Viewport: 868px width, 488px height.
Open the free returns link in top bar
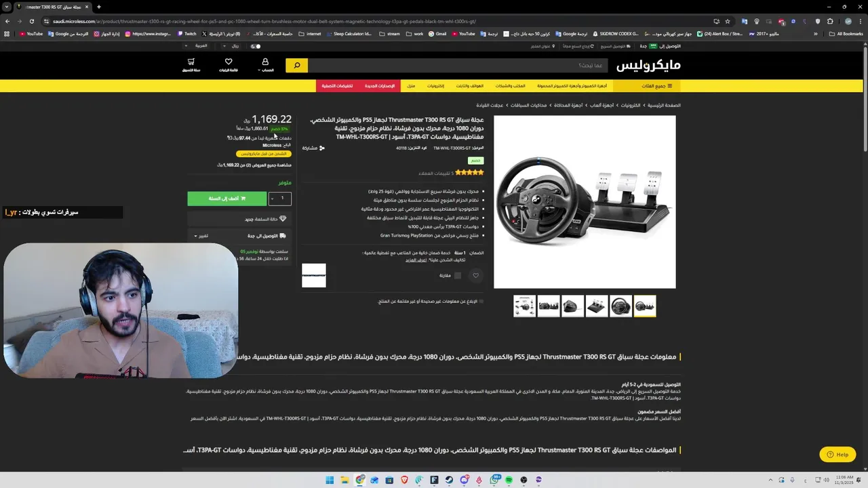[578, 46]
